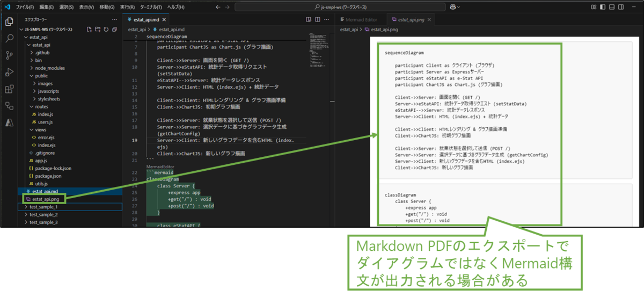Click the MermaidEditor code lens link
The height and width of the screenshot is (297, 644).
(x=160, y=167)
